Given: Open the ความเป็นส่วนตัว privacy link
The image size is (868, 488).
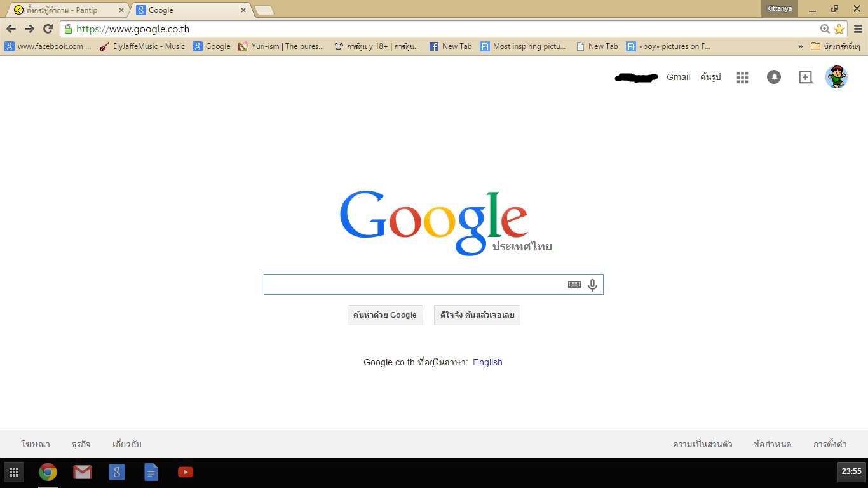Looking at the screenshot, I should point(702,444).
